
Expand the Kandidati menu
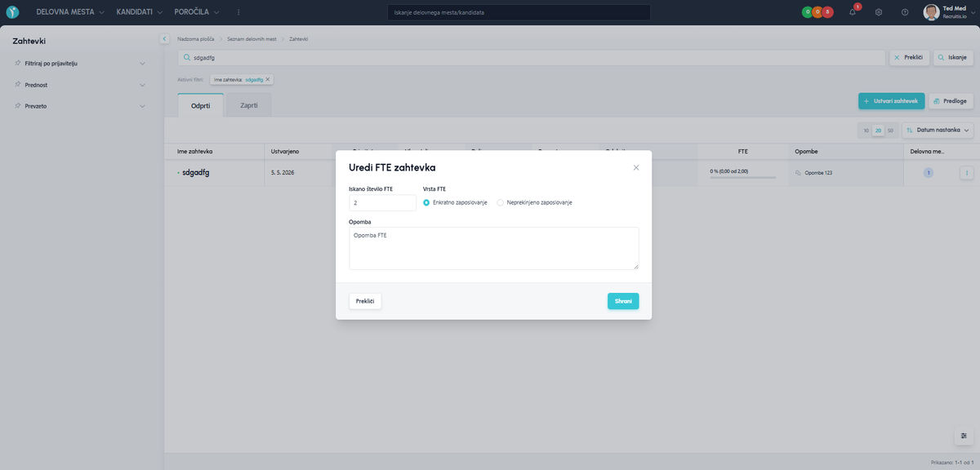(x=140, y=12)
